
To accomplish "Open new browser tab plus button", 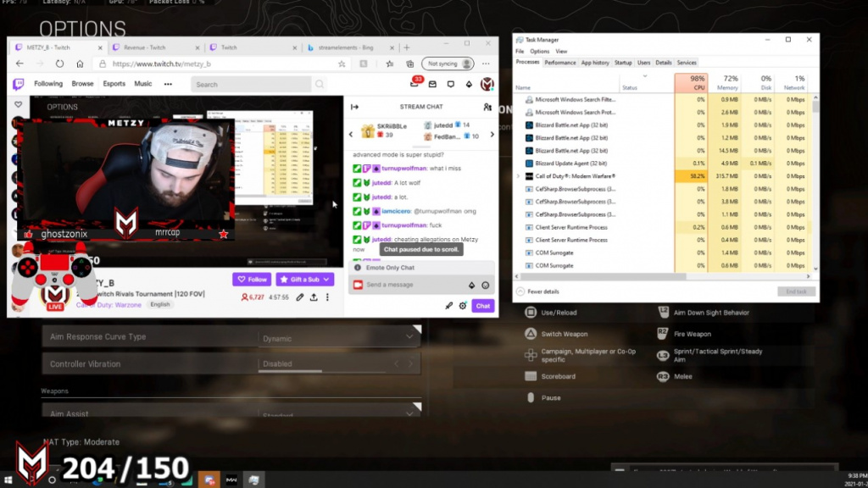I will pos(407,47).
